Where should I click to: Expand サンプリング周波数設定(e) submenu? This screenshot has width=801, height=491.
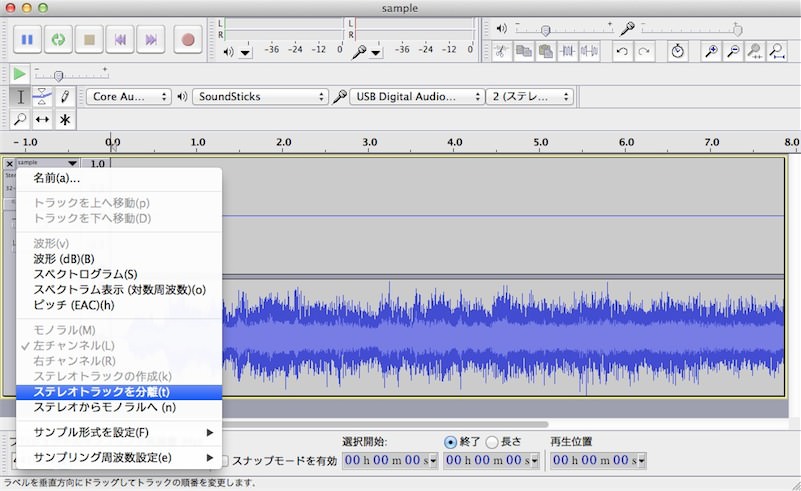click(x=120, y=457)
